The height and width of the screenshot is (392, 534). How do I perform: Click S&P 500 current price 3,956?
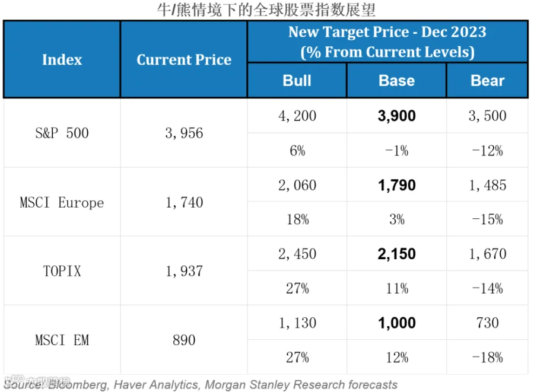[184, 133]
